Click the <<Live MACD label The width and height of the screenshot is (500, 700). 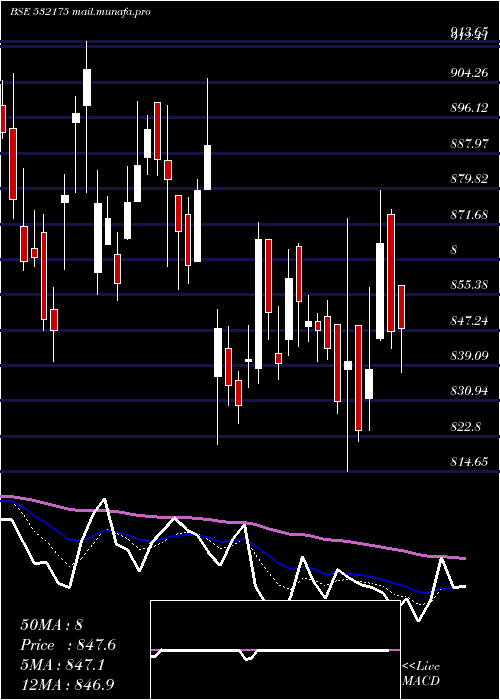421,673
